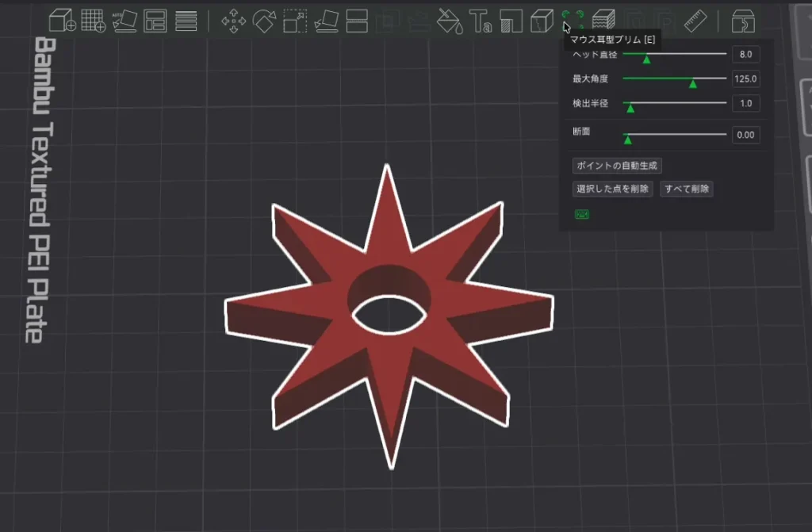Click the stacked horizontal lines toolbar icon

point(186,21)
